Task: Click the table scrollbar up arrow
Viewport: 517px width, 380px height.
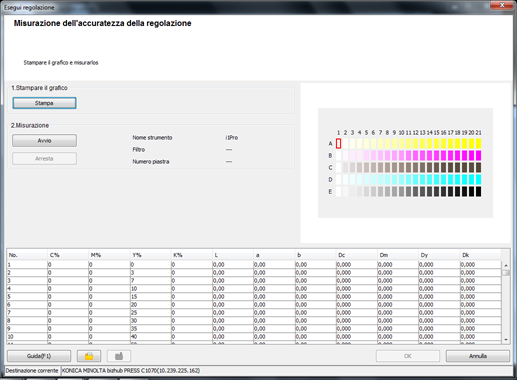Action: click(x=506, y=265)
